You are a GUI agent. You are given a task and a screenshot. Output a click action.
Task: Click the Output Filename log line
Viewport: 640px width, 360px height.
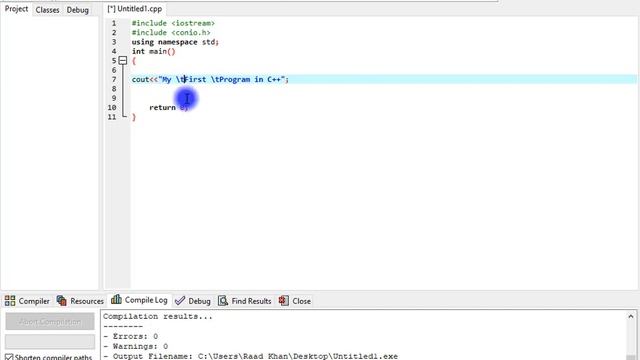click(250, 356)
